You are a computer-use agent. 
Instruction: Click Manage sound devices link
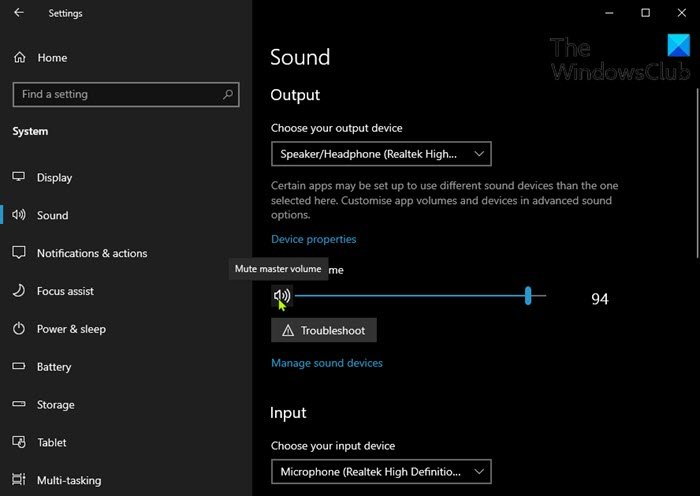click(x=326, y=363)
